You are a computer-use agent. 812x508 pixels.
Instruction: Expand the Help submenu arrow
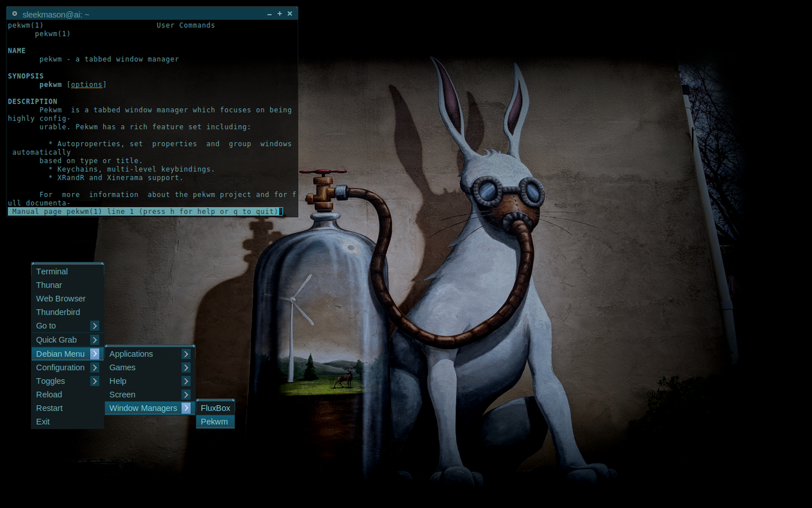pos(186,381)
